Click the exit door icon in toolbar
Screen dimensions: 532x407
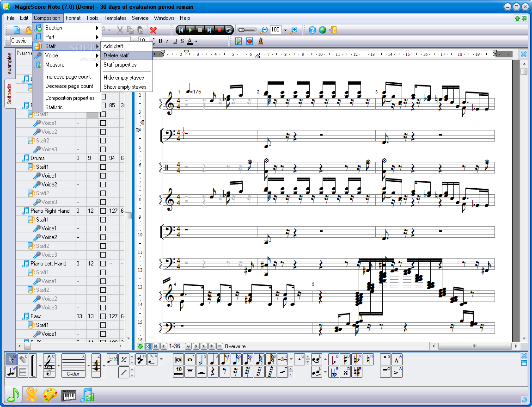coord(332,30)
